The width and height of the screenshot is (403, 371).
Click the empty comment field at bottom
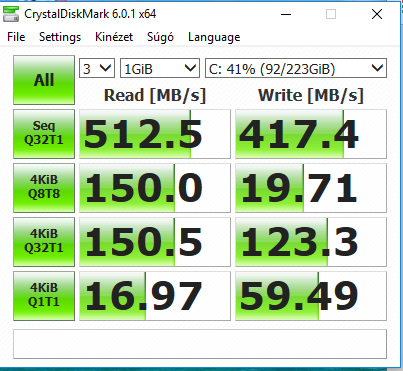click(x=200, y=344)
